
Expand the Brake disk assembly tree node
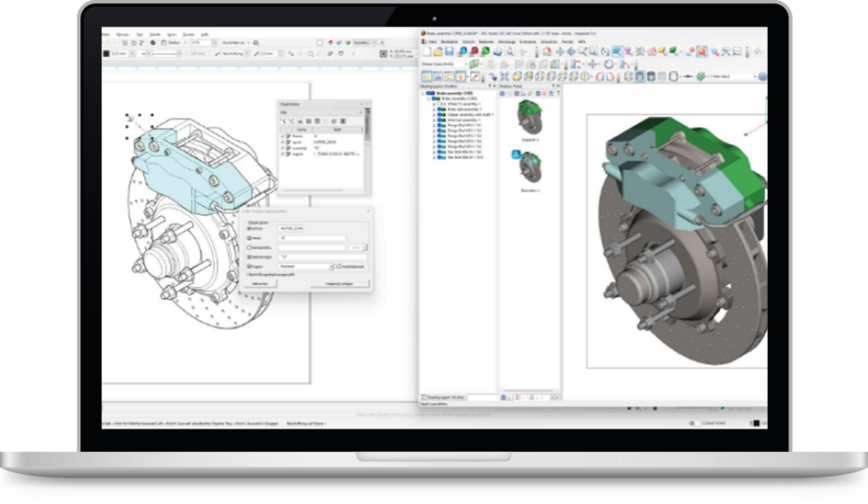point(433,109)
